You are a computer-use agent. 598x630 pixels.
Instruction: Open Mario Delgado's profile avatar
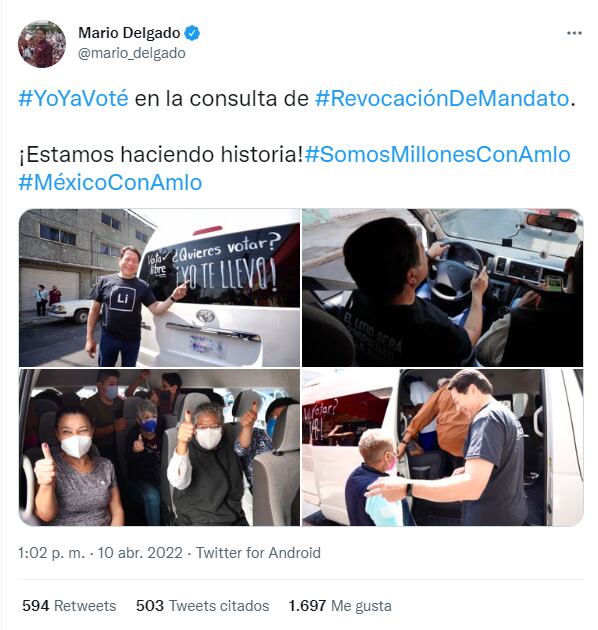pyautogui.click(x=42, y=44)
